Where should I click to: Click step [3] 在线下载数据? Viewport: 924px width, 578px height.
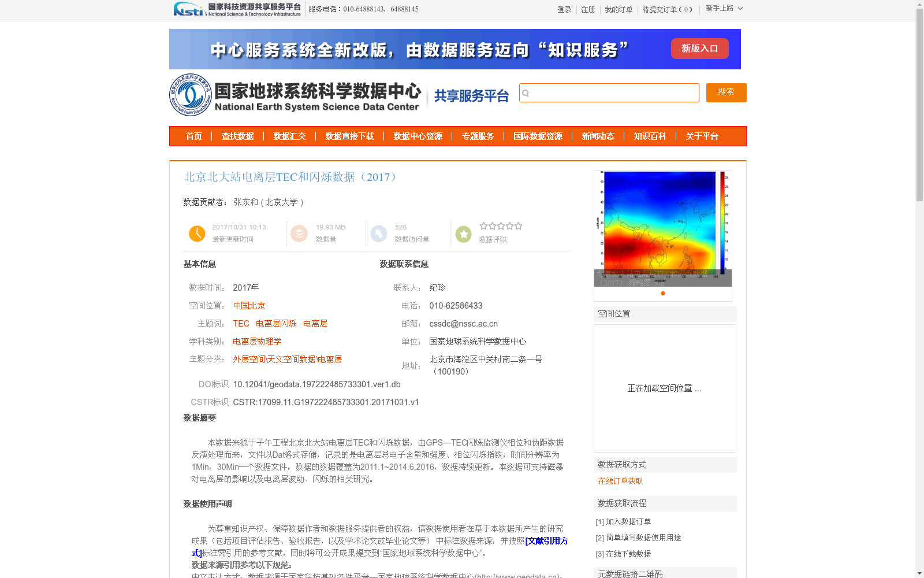(x=623, y=554)
